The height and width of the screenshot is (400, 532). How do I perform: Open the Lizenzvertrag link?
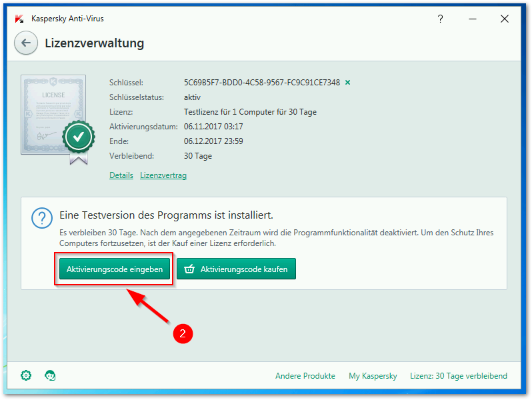pyautogui.click(x=163, y=175)
